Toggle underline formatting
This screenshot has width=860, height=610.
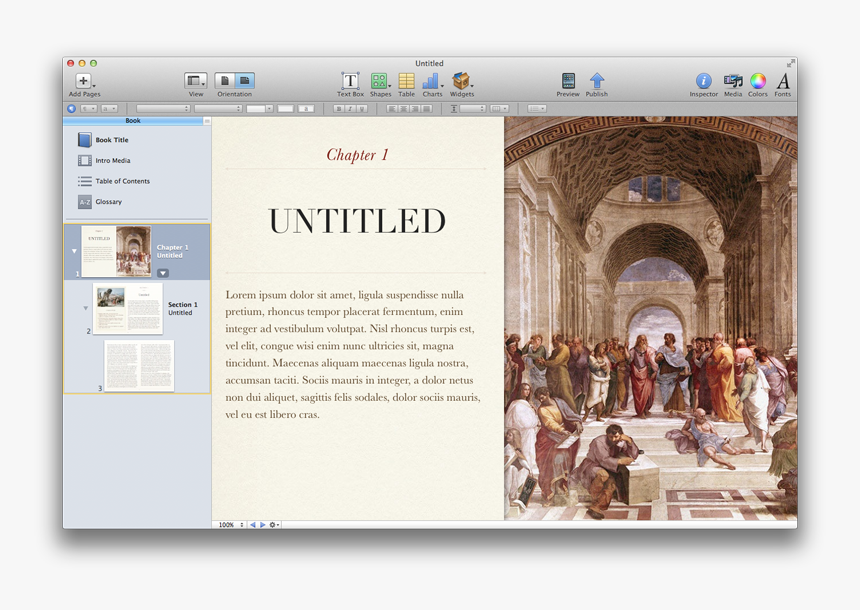pyautogui.click(x=362, y=109)
